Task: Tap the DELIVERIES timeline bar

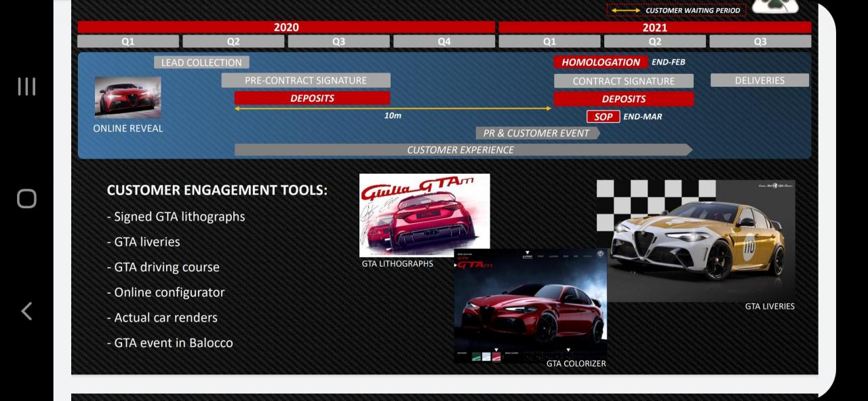Action: (759, 80)
